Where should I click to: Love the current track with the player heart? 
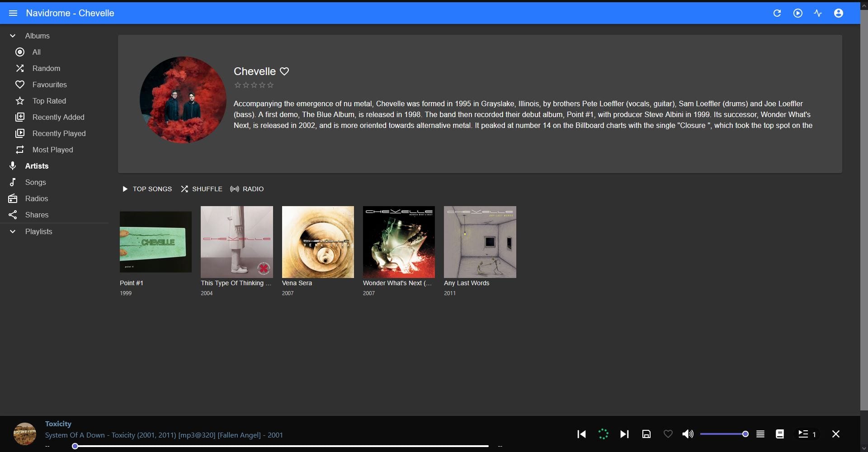(x=668, y=434)
